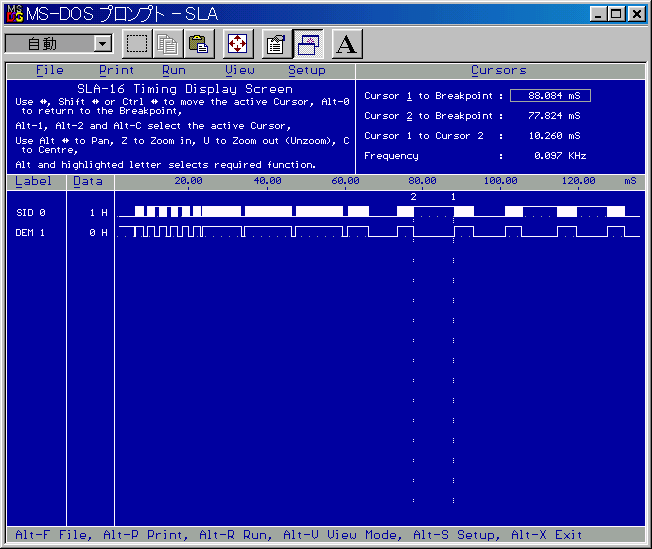652x549 pixels.
Task: Open Font settings with the A icon
Action: (x=346, y=44)
